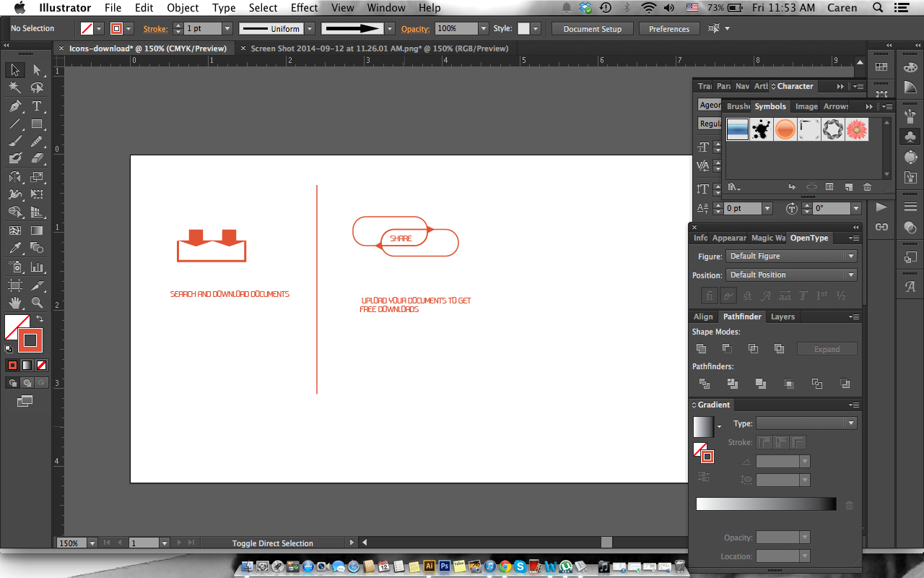Image resolution: width=924 pixels, height=578 pixels.
Task: Switch to the Align tab
Action: pos(703,316)
